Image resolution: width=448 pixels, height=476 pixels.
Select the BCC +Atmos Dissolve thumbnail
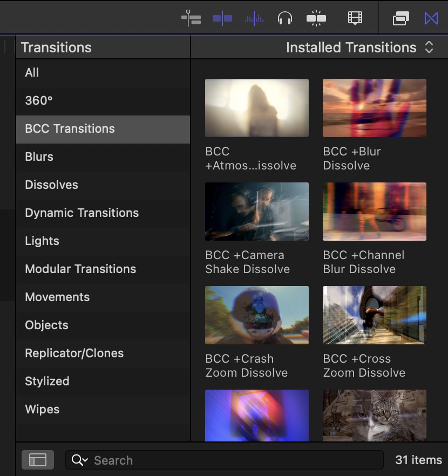point(257,108)
